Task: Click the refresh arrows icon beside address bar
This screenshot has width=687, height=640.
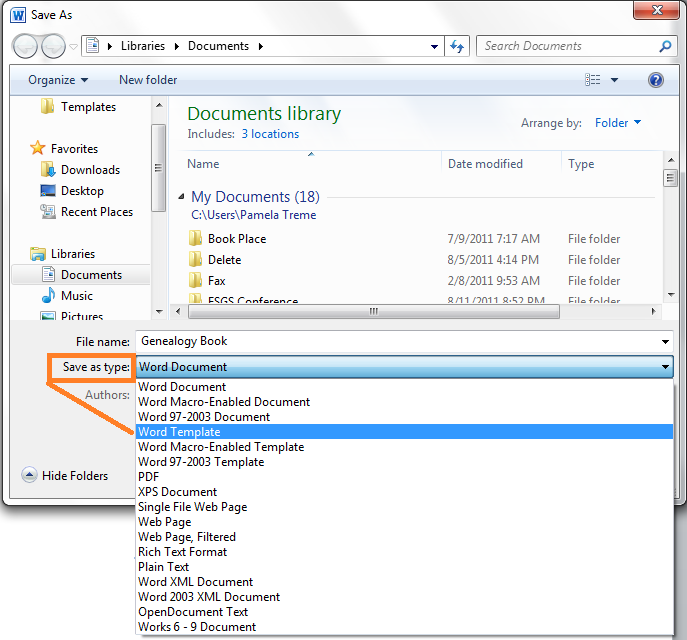Action: click(457, 46)
